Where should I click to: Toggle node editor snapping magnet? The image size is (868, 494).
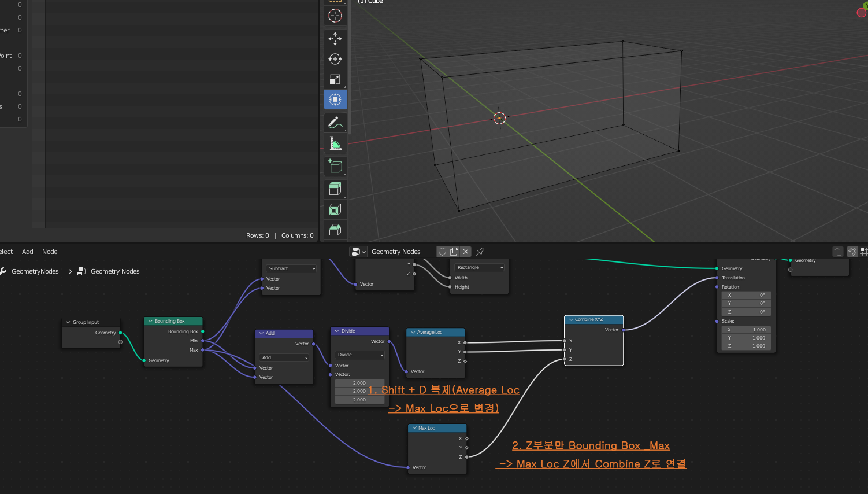[852, 252]
